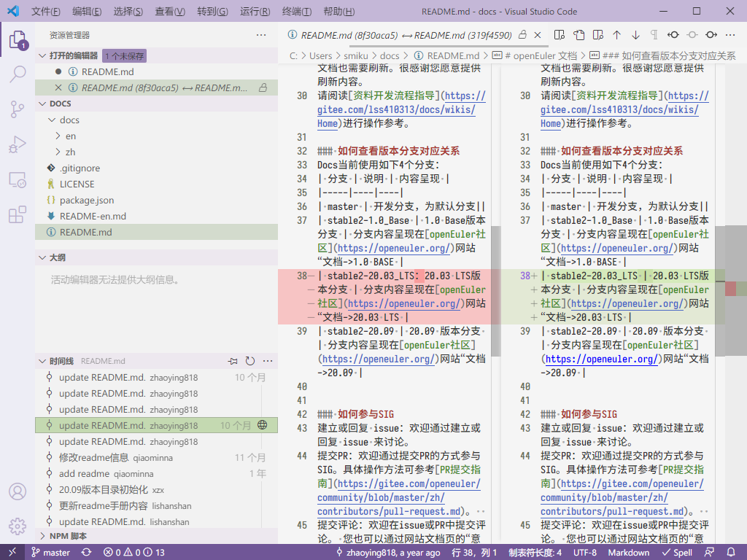Close the diff entry in open editors list
Screen dimensions: 747x560
point(58,87)
